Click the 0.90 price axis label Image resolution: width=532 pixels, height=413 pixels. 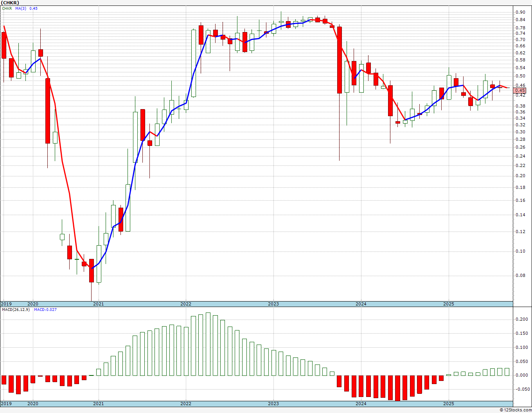pyautogui.click(x=520, y=12)
